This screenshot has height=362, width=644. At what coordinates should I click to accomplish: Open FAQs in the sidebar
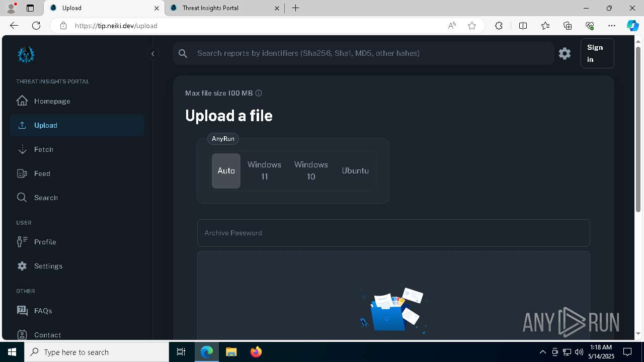point(77,311)
